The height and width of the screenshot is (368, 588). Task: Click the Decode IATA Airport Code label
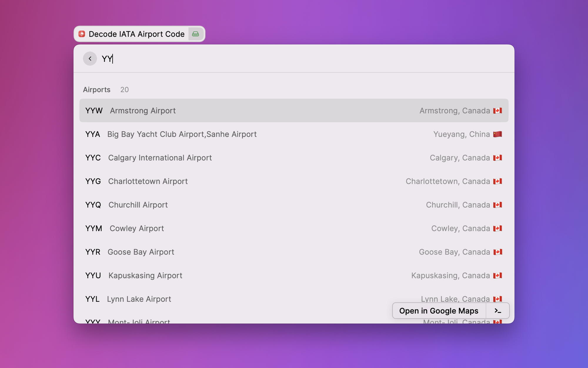pos(137,34)
